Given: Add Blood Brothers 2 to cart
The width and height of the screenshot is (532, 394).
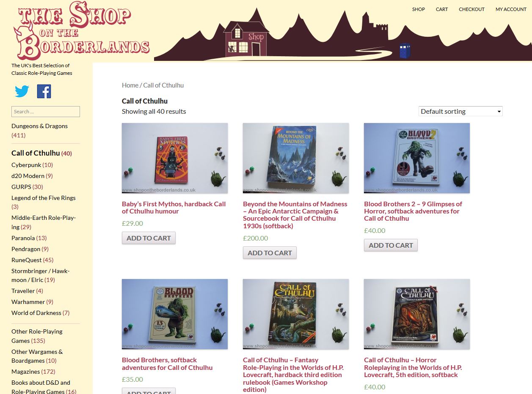Looking at the screenshot, I should [x=391, y=245].
